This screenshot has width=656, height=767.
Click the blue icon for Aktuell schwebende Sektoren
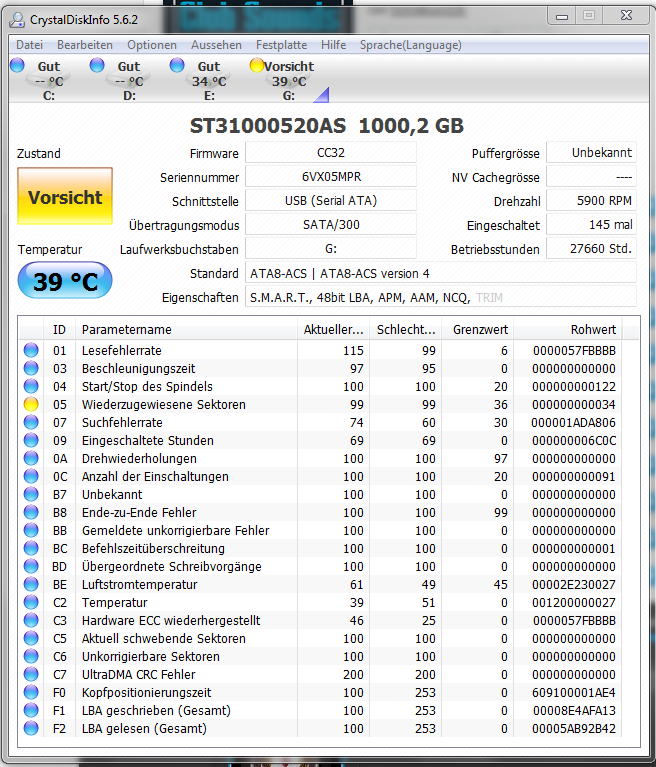click(31, 638)
